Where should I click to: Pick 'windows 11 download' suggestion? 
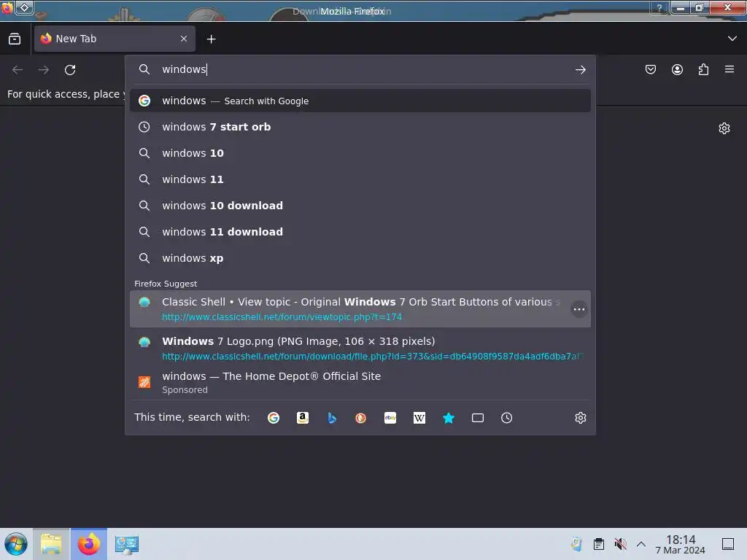click(360, 232)
